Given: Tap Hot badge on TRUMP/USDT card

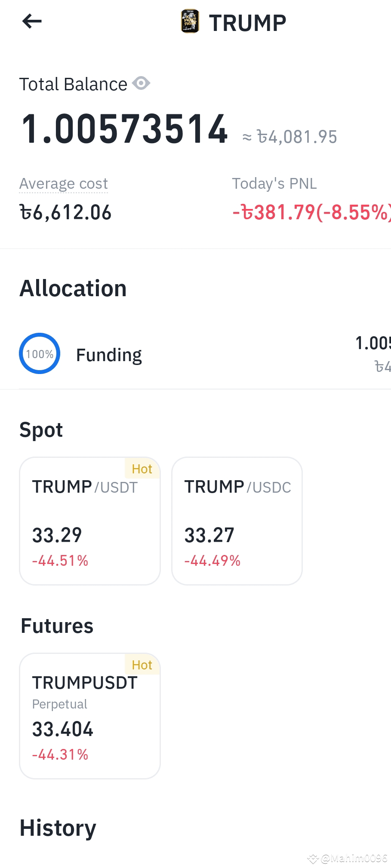Looking at the screenshot, I should (x=142, y=469).
